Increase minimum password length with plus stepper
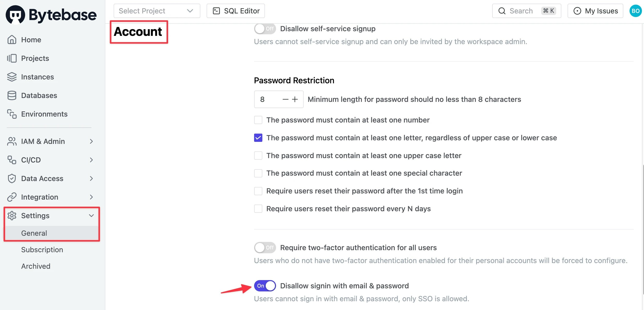Screen dimensions: 644x310 tap(295, 99)
